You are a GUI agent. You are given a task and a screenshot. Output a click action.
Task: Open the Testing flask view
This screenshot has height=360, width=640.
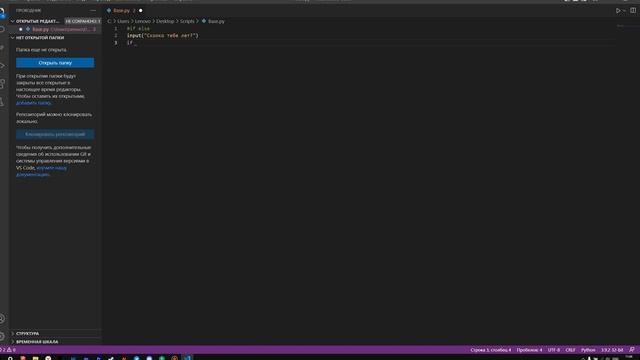(x=2, y=102)
